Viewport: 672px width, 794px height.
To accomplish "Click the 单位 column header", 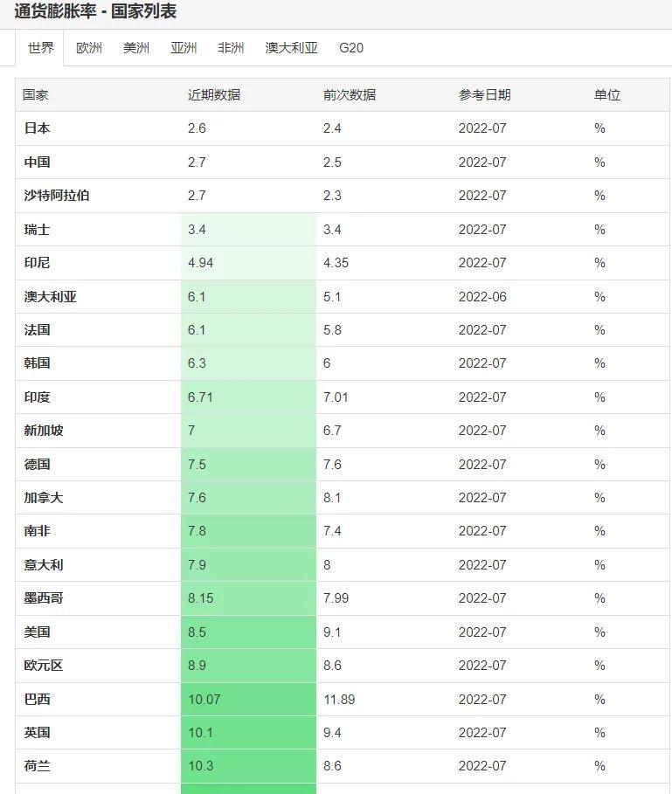I will point(606,94).
